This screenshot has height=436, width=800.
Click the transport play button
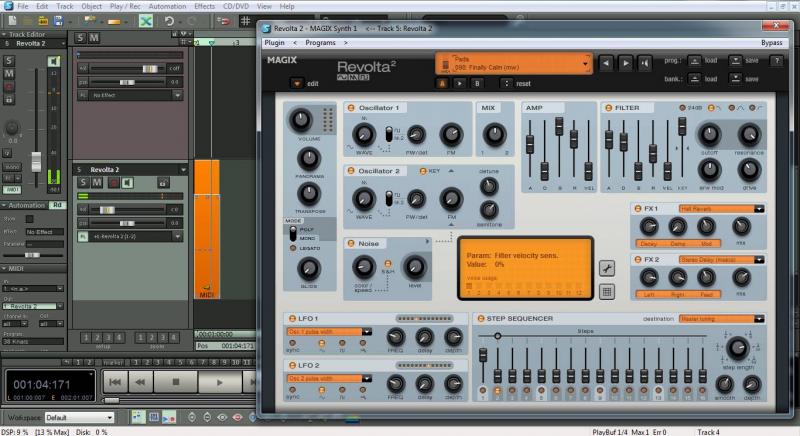tap(219, 382)
